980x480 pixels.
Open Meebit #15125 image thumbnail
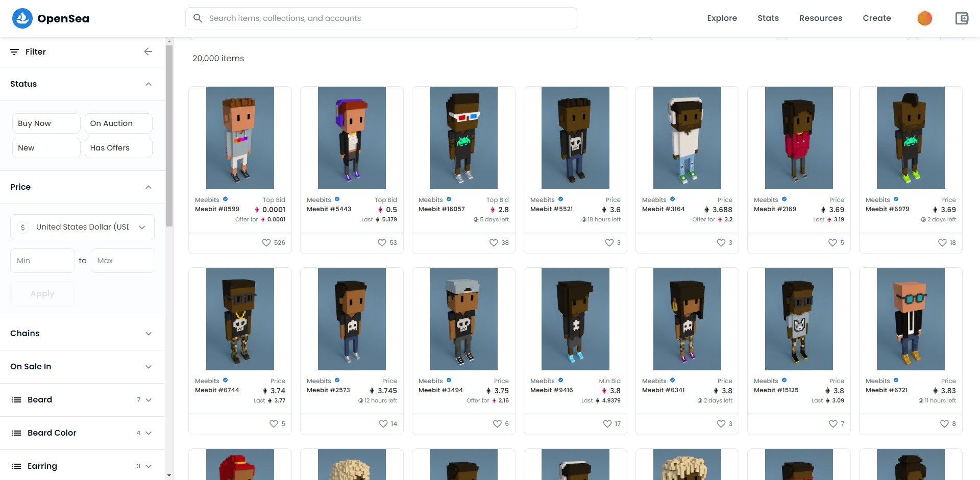[799, 319]
